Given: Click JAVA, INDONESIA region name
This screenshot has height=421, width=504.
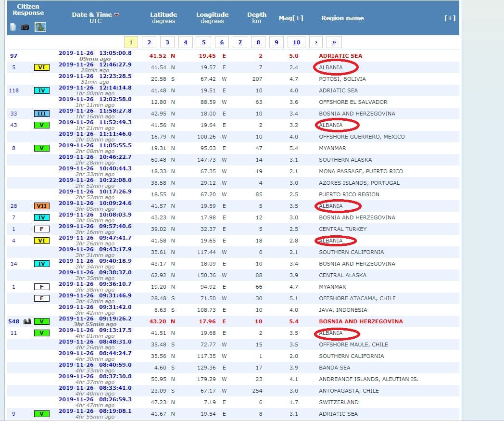Looking at the screenshot, I should pyautogui.click(x=343, y=310).
